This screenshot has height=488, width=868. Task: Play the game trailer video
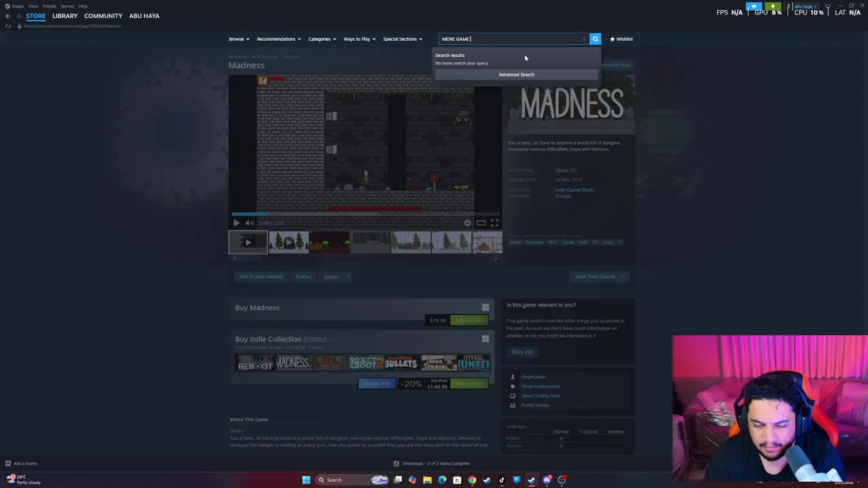click(236, 223)
